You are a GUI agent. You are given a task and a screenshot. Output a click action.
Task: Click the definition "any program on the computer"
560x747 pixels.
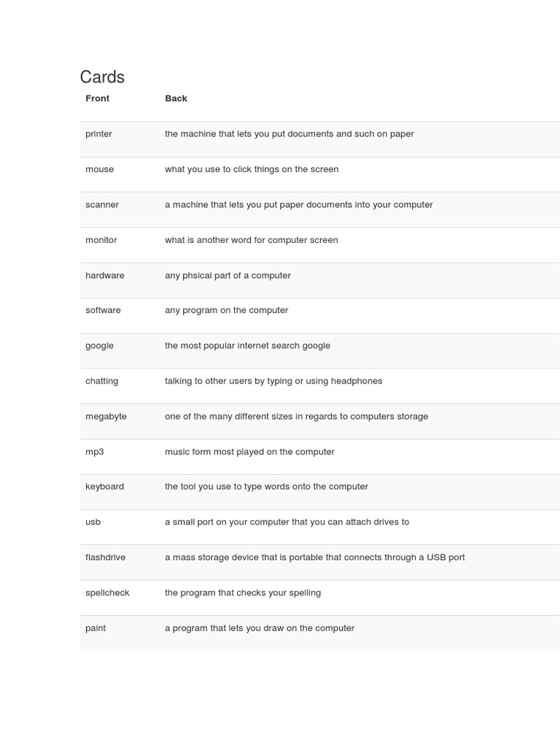226,310
